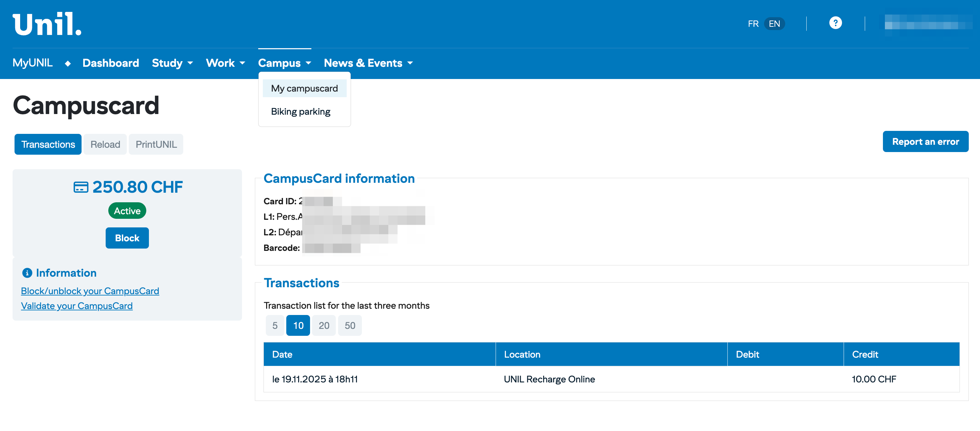This screenshot has height=431, width=980.
Task: Expand the Study dropdown menu
Action: click(172, 63)
